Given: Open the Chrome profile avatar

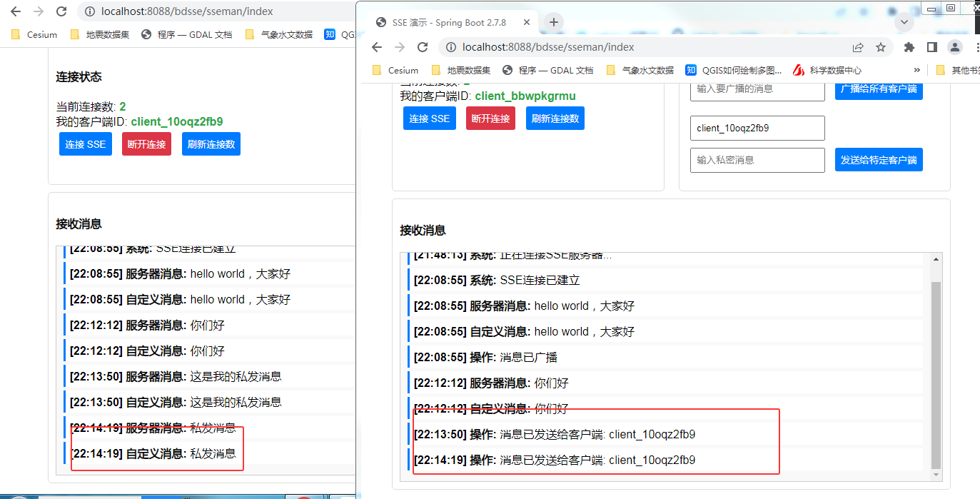Looking at the screenshot, I should pyautogui.click(x=954, y=47).
